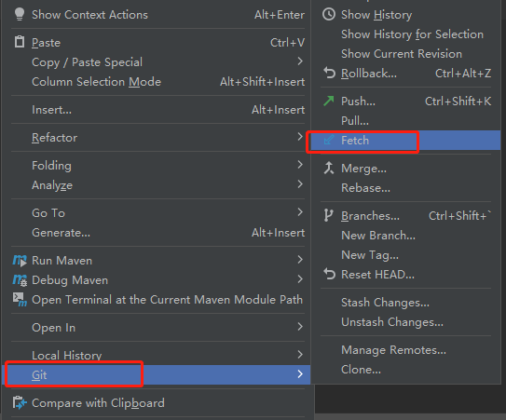
Task: Click the Show History clock icon
Action: [x=329, y=15]
